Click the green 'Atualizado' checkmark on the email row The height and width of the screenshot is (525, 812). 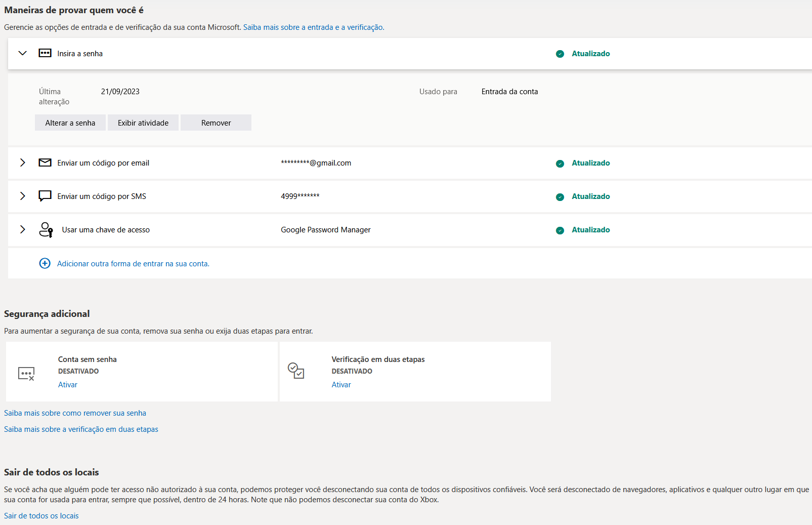560,163
